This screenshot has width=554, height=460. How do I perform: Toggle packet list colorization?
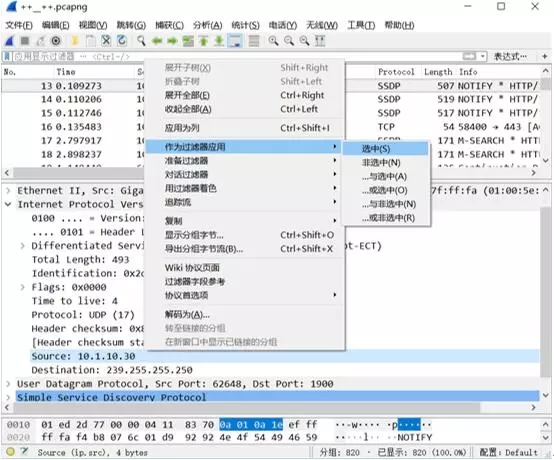254,41
